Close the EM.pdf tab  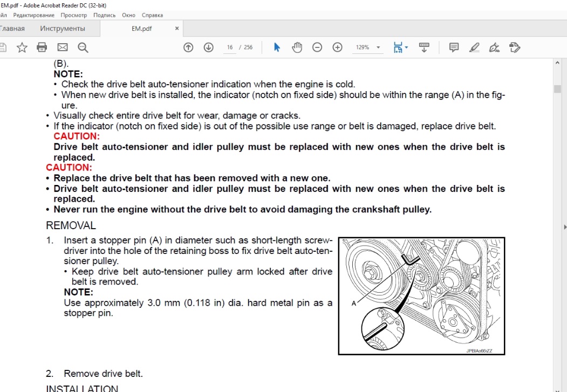(177, 29)
